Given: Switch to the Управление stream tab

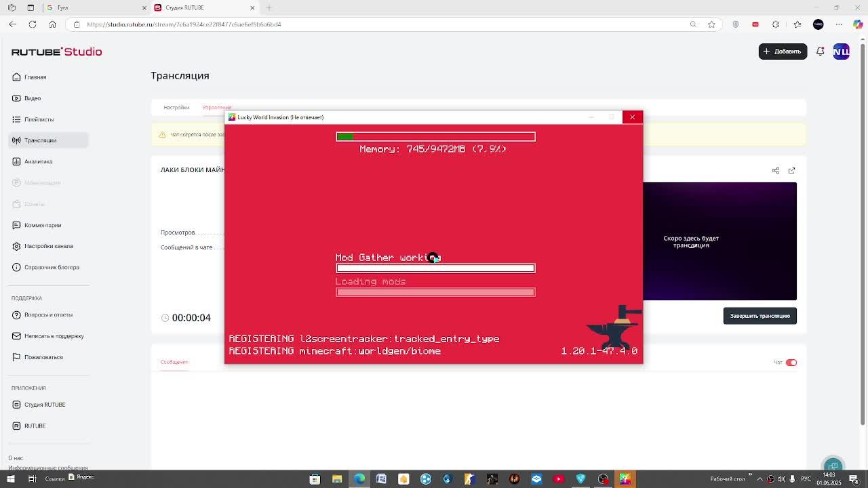Looking at the screenshot, I should pyautogui.click(x=217, y=107).
